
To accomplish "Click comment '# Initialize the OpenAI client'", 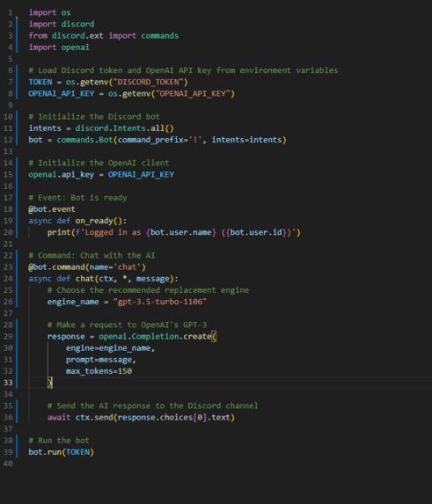I will (99, 163).
